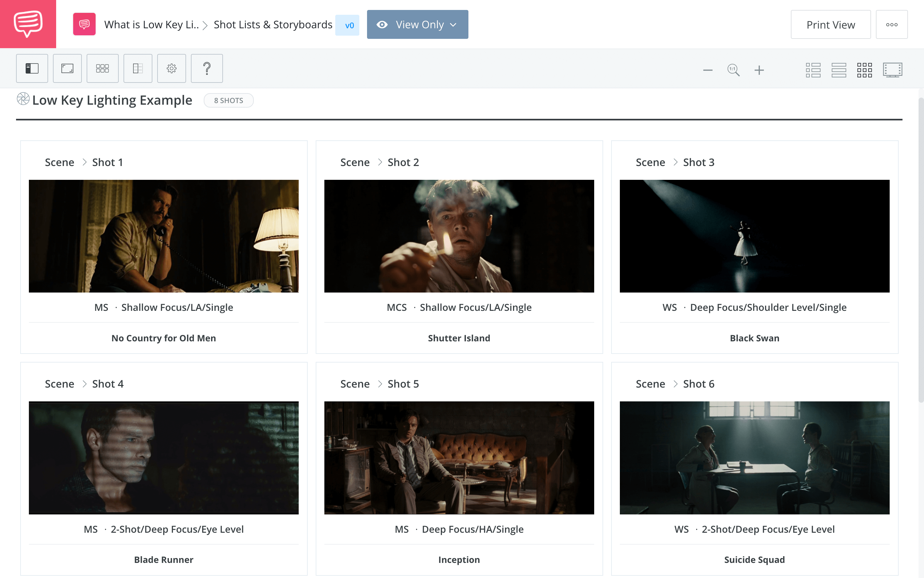Select 'Shot 1' breadcrumb label
The image size is (924, 578).
[108, 162]
